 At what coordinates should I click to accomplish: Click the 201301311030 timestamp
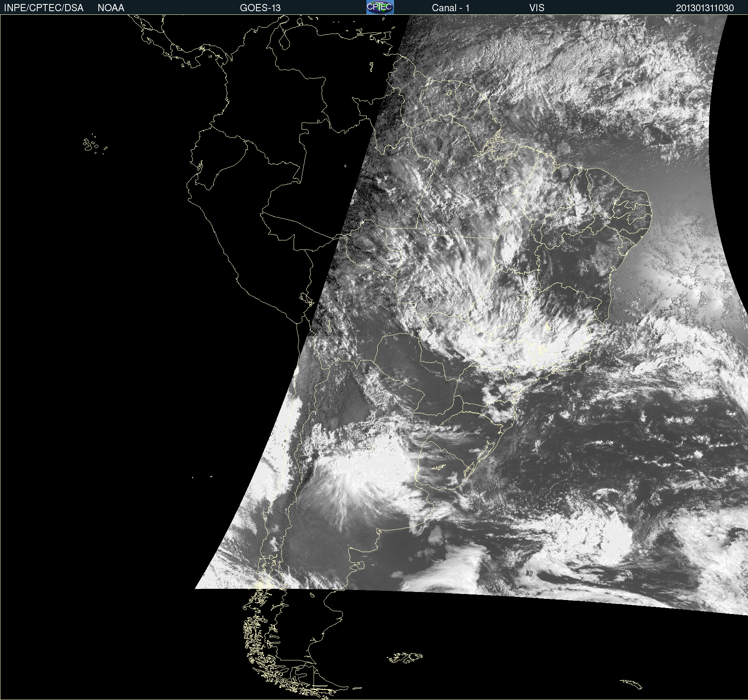click(x=705, y=8)
